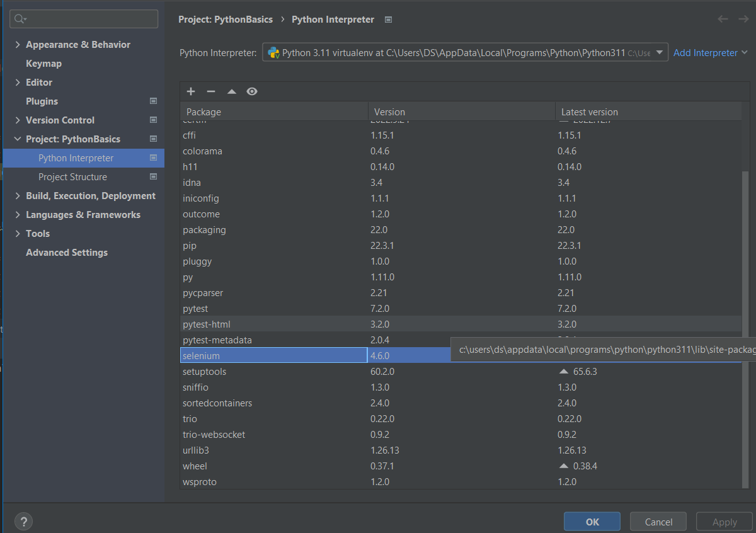Click the Python logo in interpreter combo
Image resolution: width=756 pixels, height=533 pixels.
[x=273, y=53]
